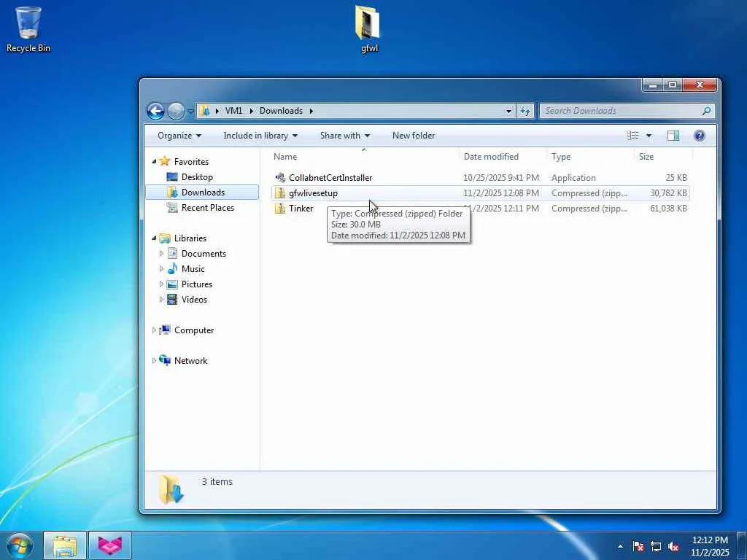The height and width of the screenshot is (560, 747).
Task: Expand the arrow after Downloads in the address bar
Action: tap(311, 111)
